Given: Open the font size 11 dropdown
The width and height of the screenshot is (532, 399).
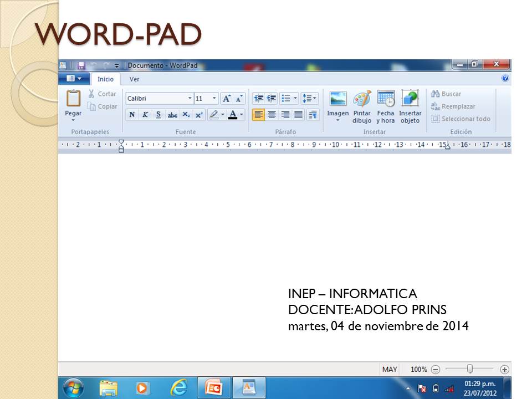Looking at the screenshot, I should point(214,99).
